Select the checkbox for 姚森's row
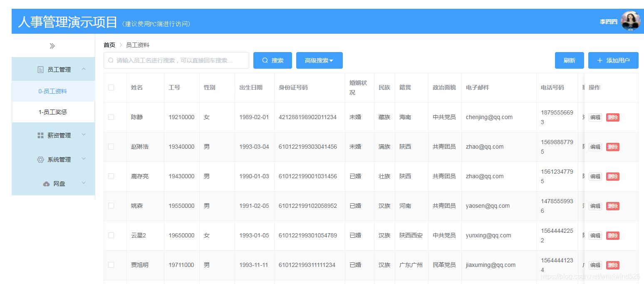Viewport: 644px width, 284px height. point(111,206)
